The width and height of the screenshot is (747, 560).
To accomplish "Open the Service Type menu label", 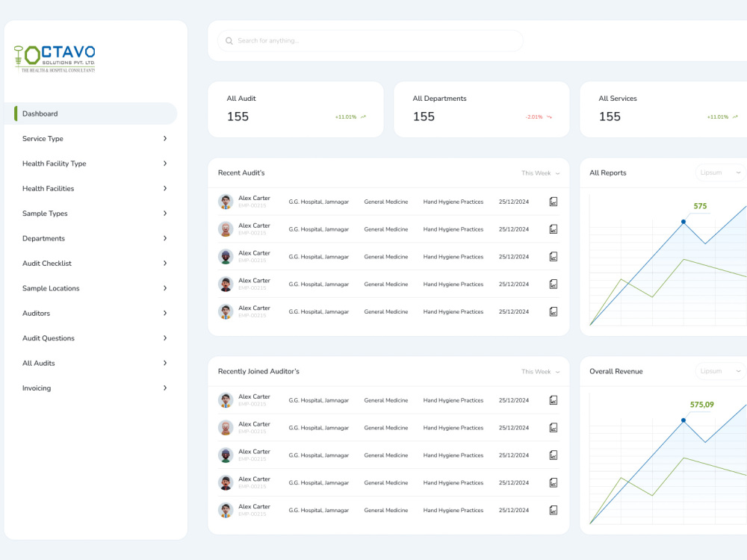I will (x=43, y=139).
